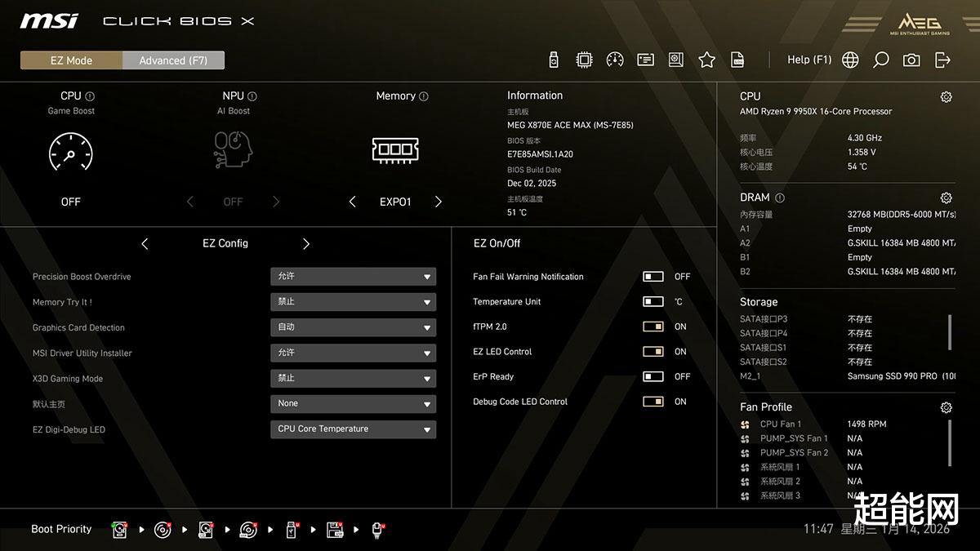Click the right arrow next to EXPO1

439,202
